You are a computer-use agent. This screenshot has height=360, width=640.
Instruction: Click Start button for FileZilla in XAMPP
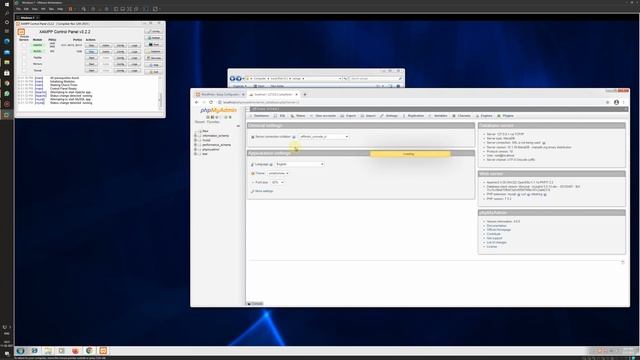coord(91,58)
